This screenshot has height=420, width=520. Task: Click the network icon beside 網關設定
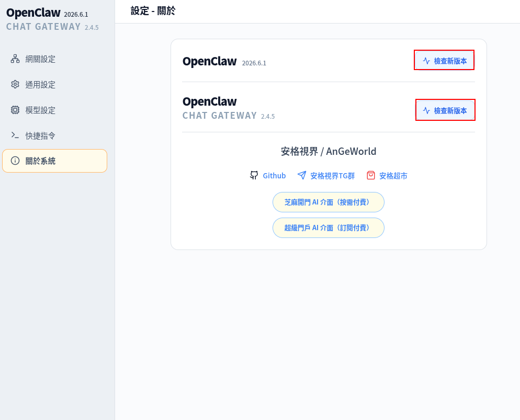click(x=15, y=59)
